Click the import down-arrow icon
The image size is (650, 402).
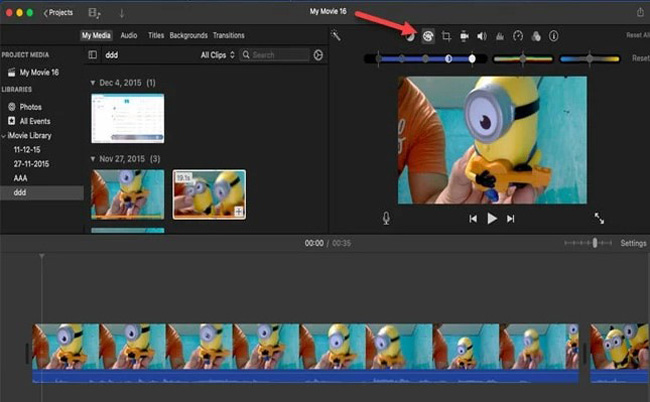tap(122, 14)
